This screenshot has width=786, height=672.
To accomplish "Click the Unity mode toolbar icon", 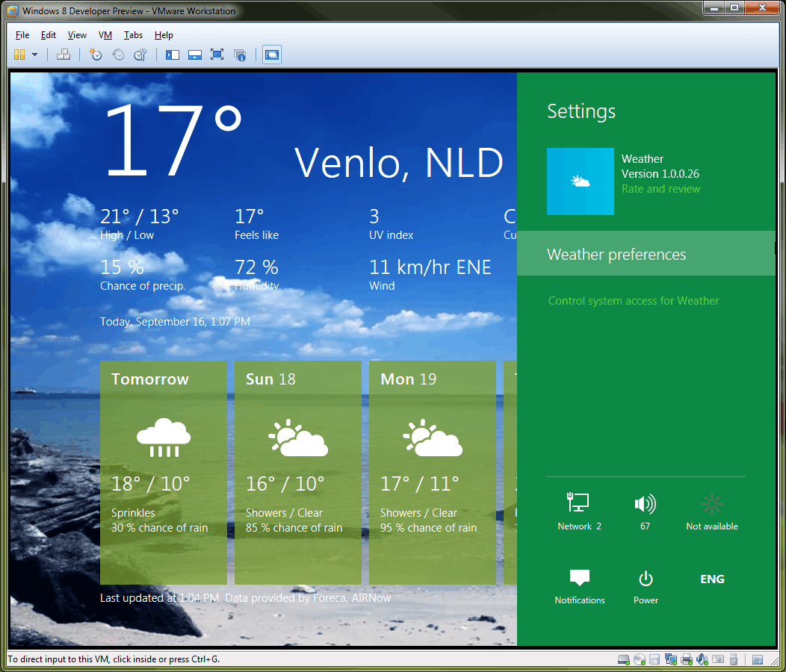I will [x=240, y=55].
